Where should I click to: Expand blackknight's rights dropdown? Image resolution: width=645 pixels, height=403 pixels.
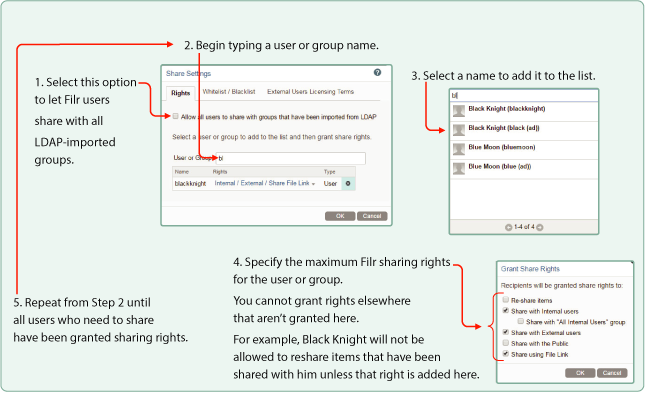[315, 183]
